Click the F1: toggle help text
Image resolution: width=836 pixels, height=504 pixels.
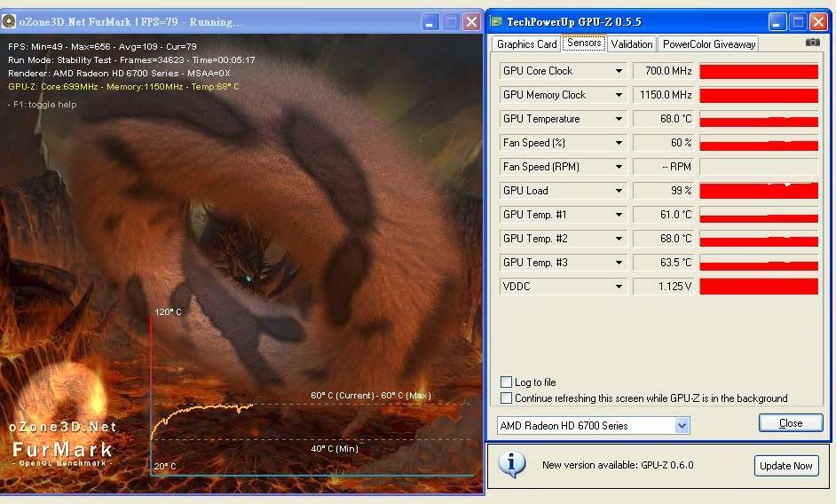coord(42,105)
